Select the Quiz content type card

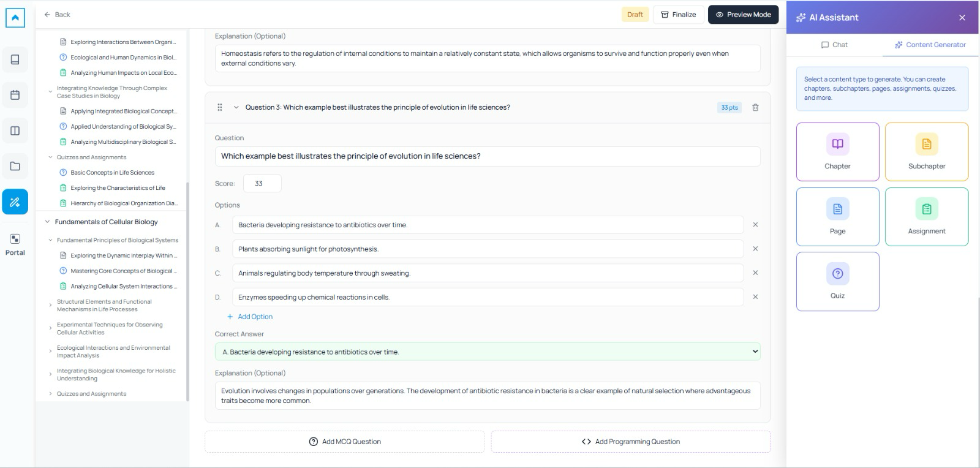[x=837, y=282]
